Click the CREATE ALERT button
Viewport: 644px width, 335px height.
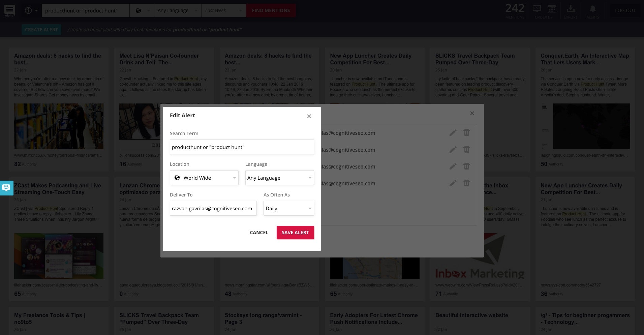[x=41, y=30]
